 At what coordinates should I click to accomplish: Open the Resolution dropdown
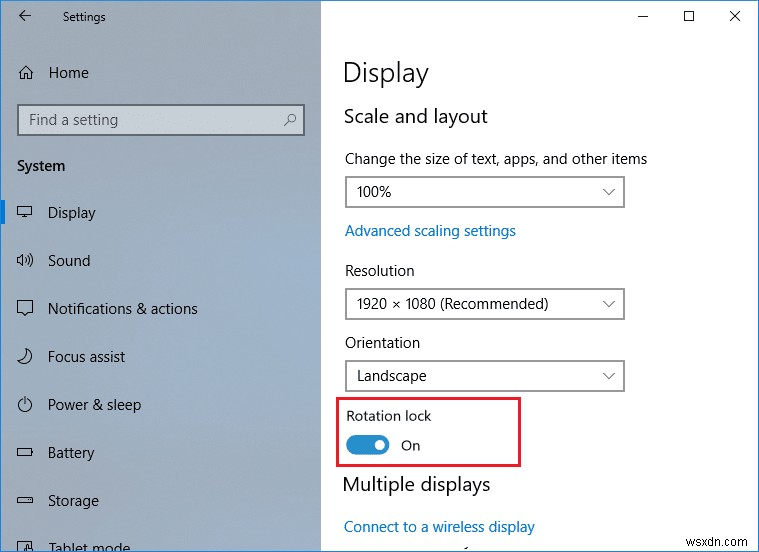coord(484,304)
